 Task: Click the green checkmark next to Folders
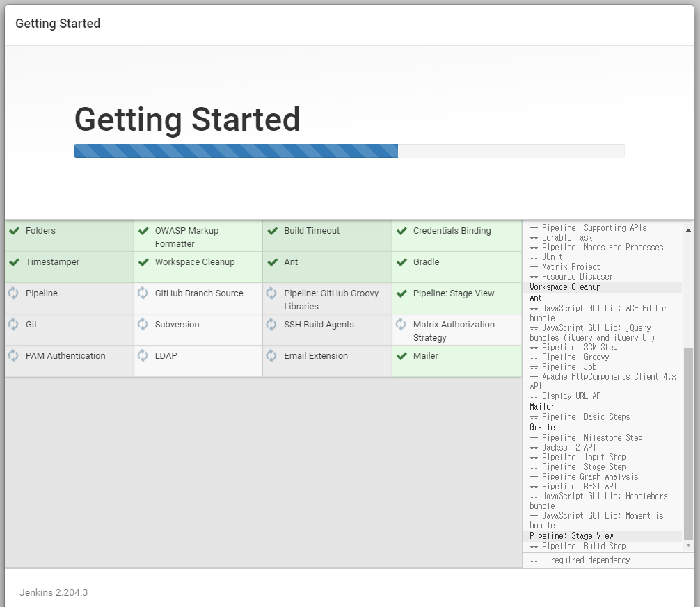(x=15, y=231)
